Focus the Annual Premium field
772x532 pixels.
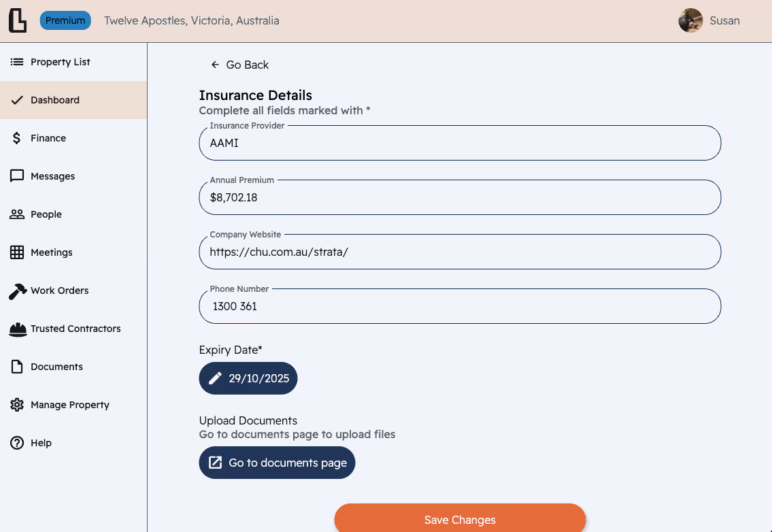(x=460, y=197)
